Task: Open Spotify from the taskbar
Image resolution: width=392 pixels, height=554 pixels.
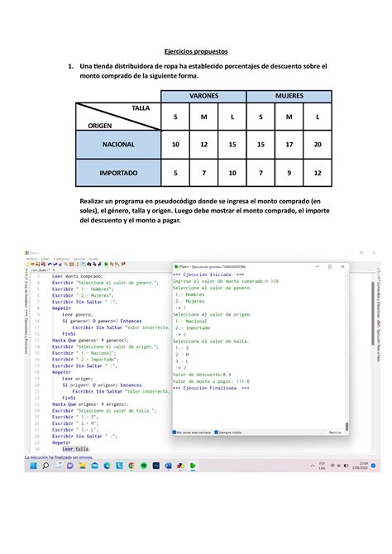Action: tap(144, 466)
